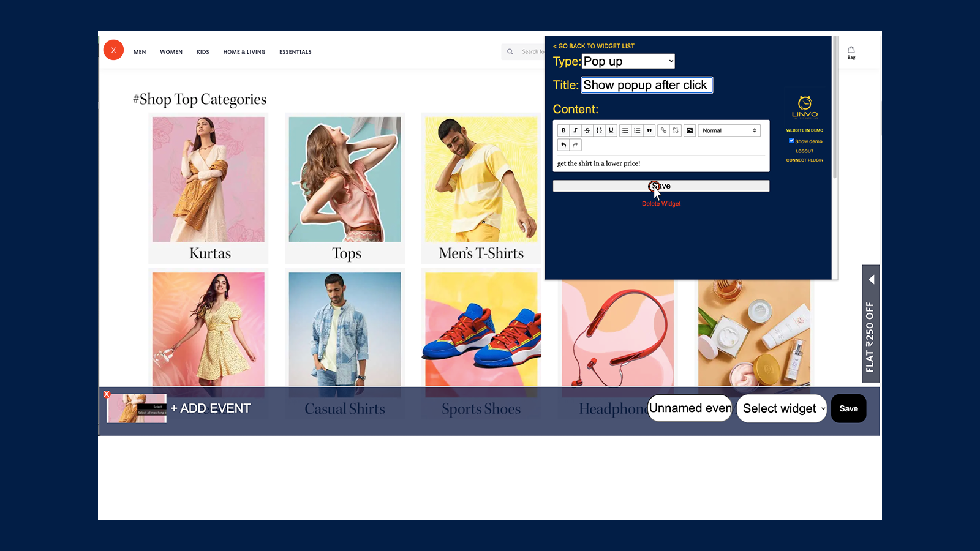Image resolution: width=980 pixels, height=551 pixels.
Task: Undo the last edit in the editor
Action: tap(563, 144)
